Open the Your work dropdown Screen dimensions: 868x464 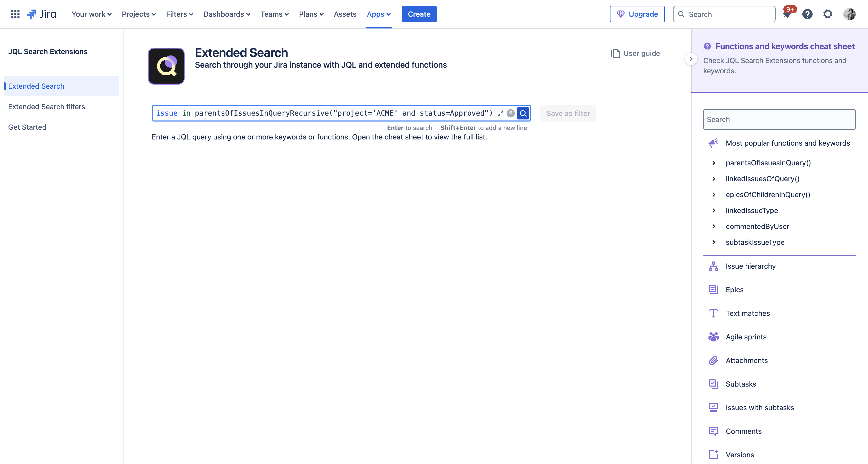coord(91,14)
